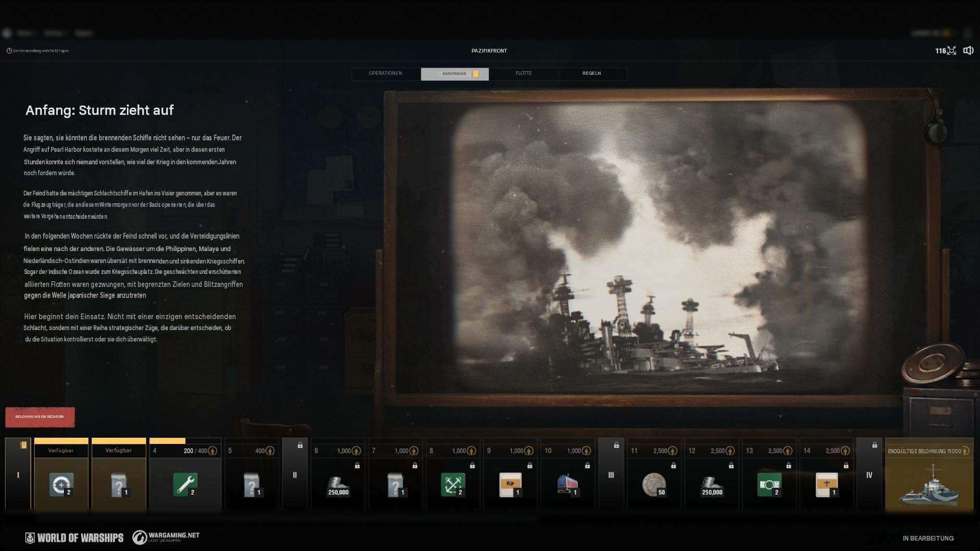The width and height of the screenshot is (980, 551).
Task: Click the 2,500 point cost of stage 14
Action: coord(832,451)
